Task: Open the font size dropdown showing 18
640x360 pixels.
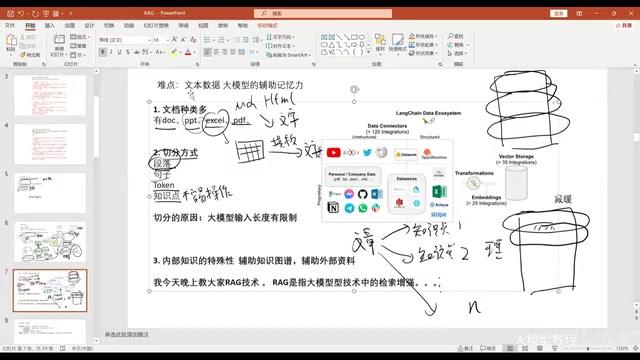Action: [167, 40]
